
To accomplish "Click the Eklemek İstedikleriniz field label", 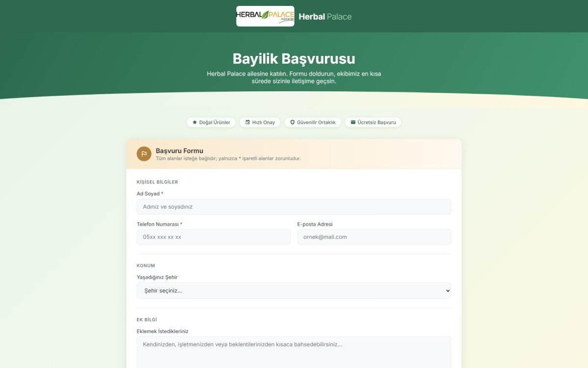I will point(163,331).
